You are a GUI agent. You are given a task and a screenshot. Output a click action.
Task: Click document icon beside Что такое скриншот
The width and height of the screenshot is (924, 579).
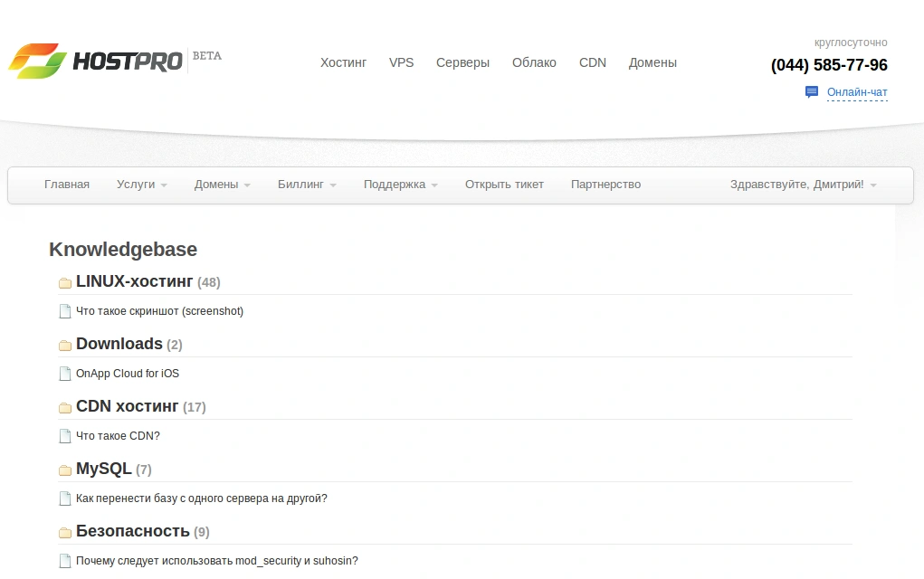65,311
